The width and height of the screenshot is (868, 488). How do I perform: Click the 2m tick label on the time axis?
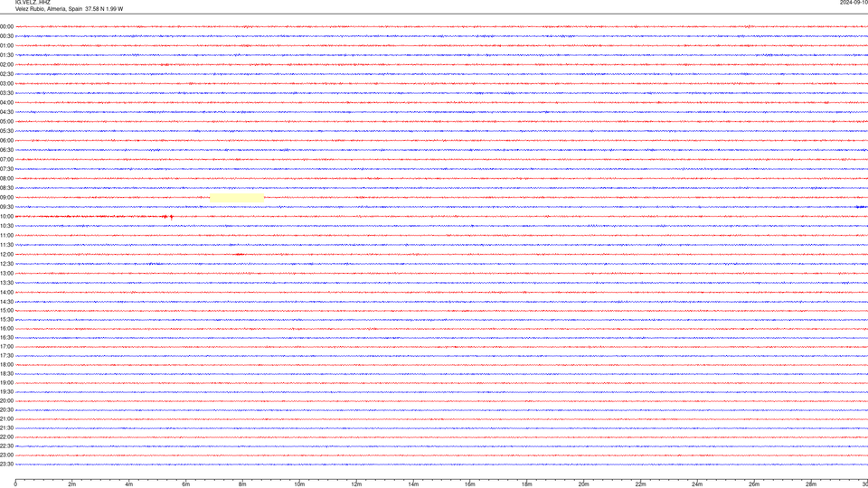coord(72,484)
